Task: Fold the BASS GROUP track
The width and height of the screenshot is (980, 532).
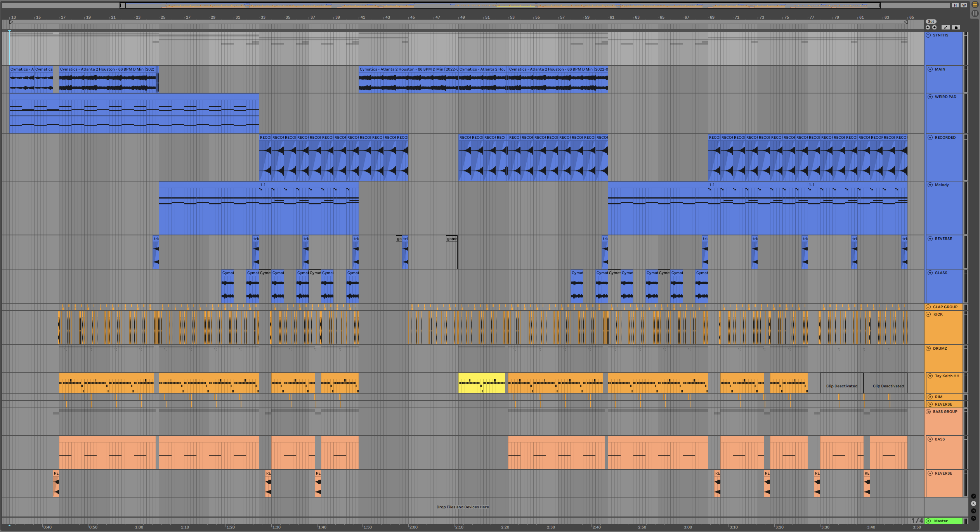Action: click(928, 412)
